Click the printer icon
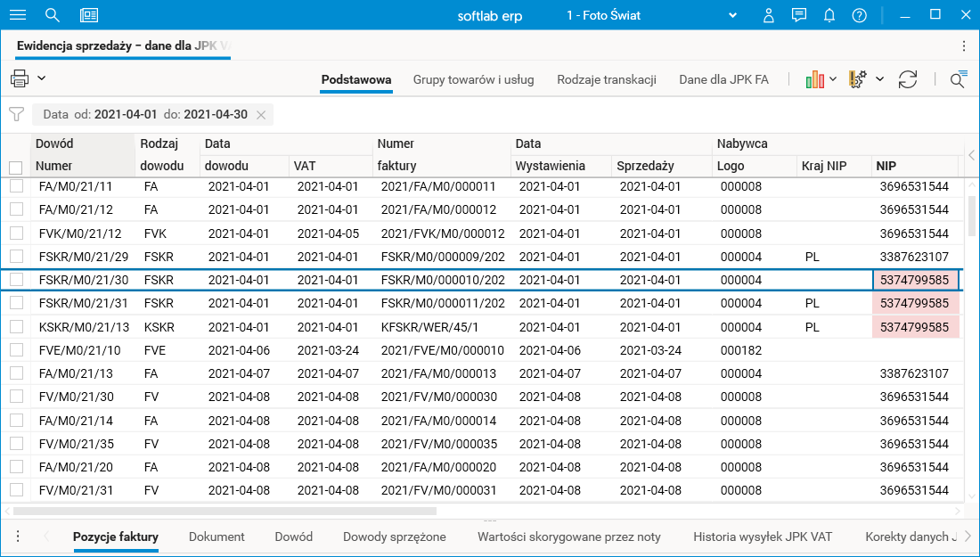 point(20,78)
